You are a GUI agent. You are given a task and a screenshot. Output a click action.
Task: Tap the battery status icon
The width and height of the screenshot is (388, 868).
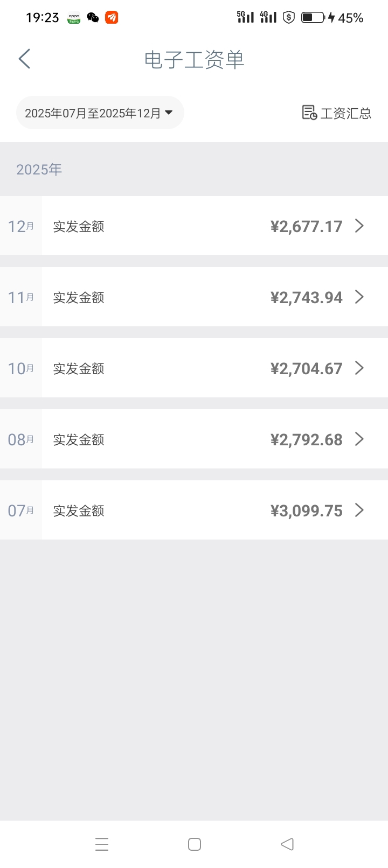tap(313, 18)
